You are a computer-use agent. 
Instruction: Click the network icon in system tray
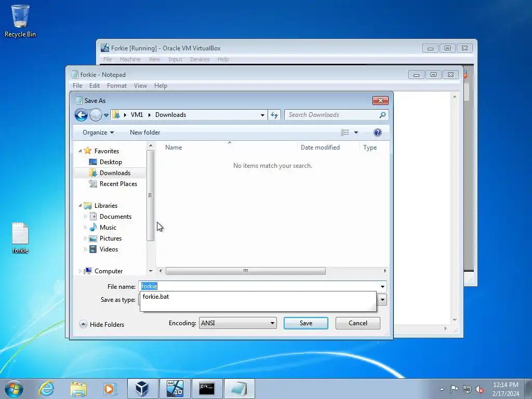[467, 389]
